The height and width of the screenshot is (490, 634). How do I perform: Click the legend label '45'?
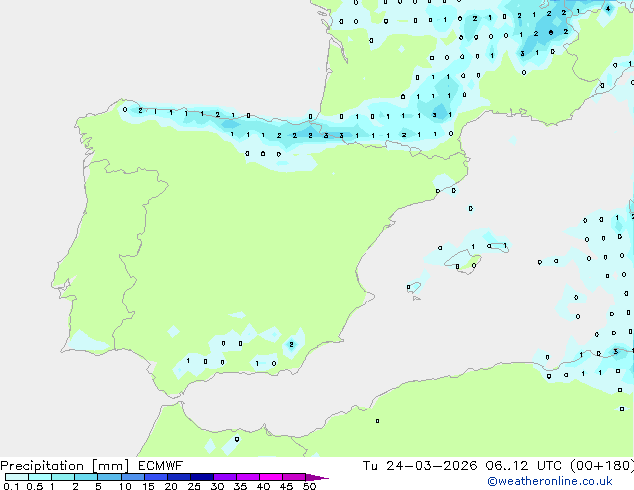click(x=286, y=486)
